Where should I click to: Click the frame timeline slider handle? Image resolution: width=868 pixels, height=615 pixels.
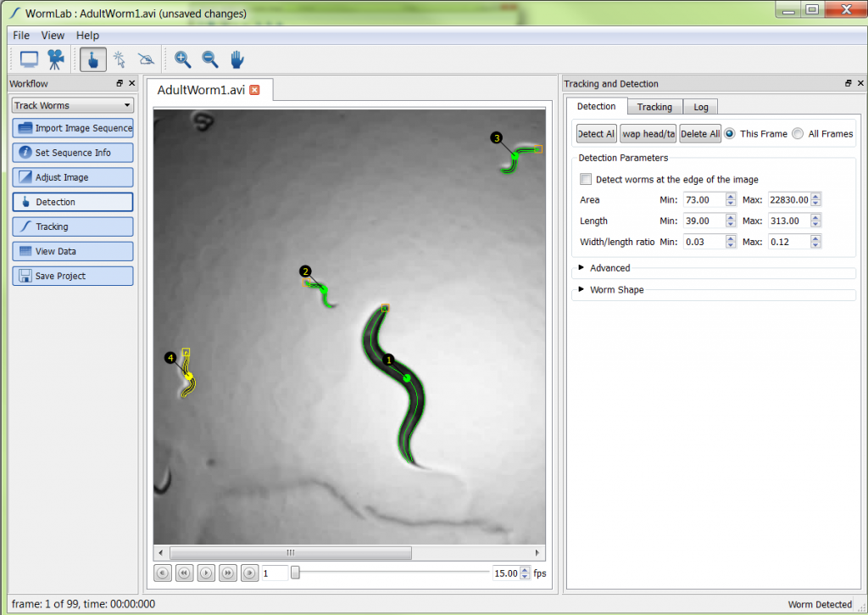(x=295, y=573)
